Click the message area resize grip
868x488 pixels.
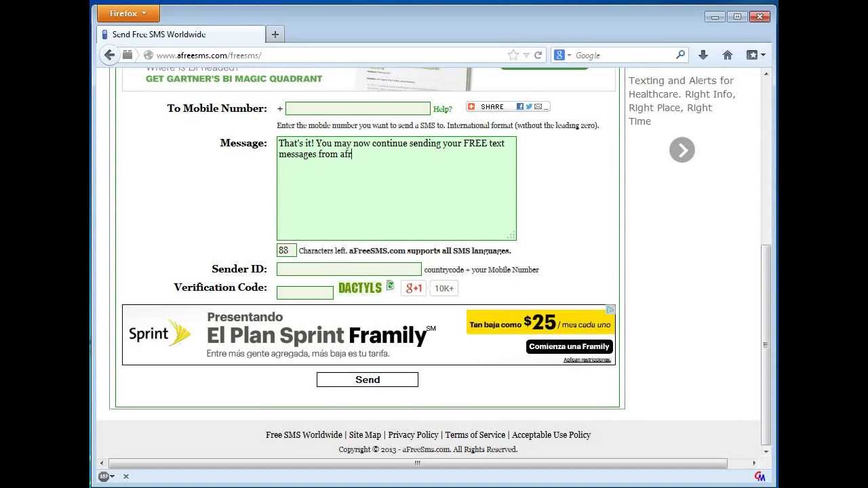pos(511,235)
